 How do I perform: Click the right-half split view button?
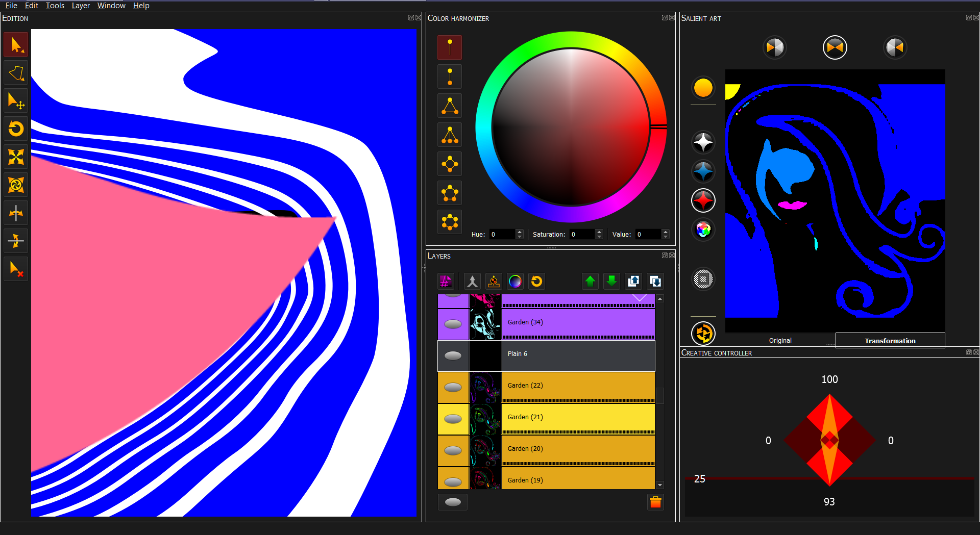coord(895,48)
